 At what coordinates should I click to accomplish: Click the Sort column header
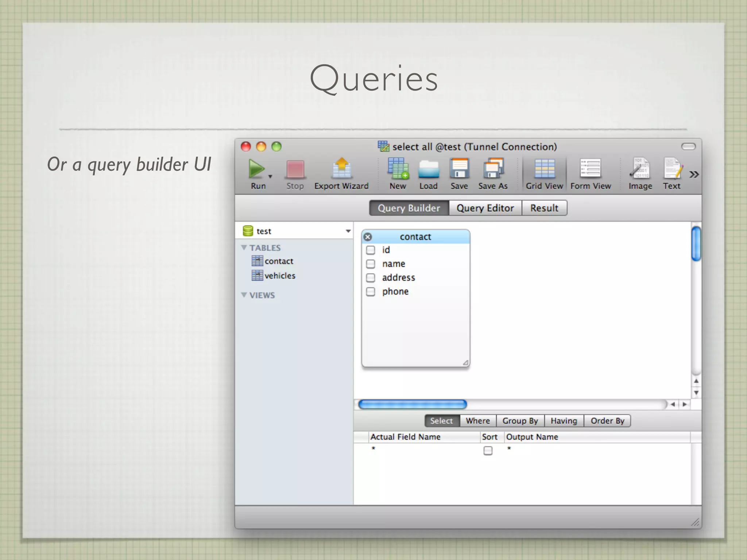(x=492, y=437)
